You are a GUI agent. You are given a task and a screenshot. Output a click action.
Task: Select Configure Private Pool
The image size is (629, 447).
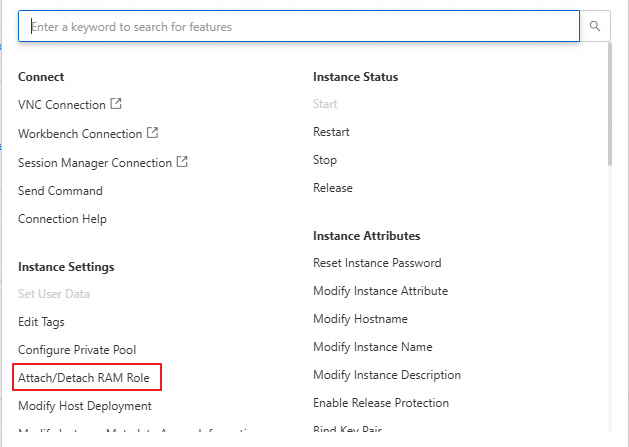click(77, 350)
